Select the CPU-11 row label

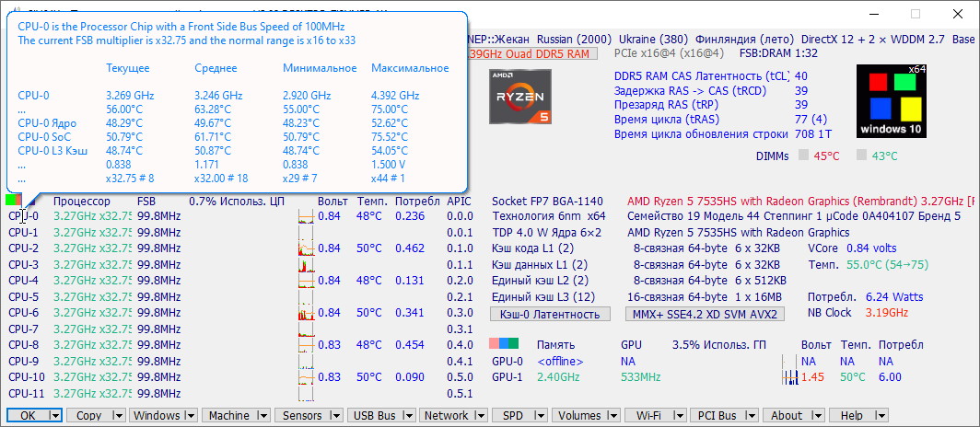(26, 393)
